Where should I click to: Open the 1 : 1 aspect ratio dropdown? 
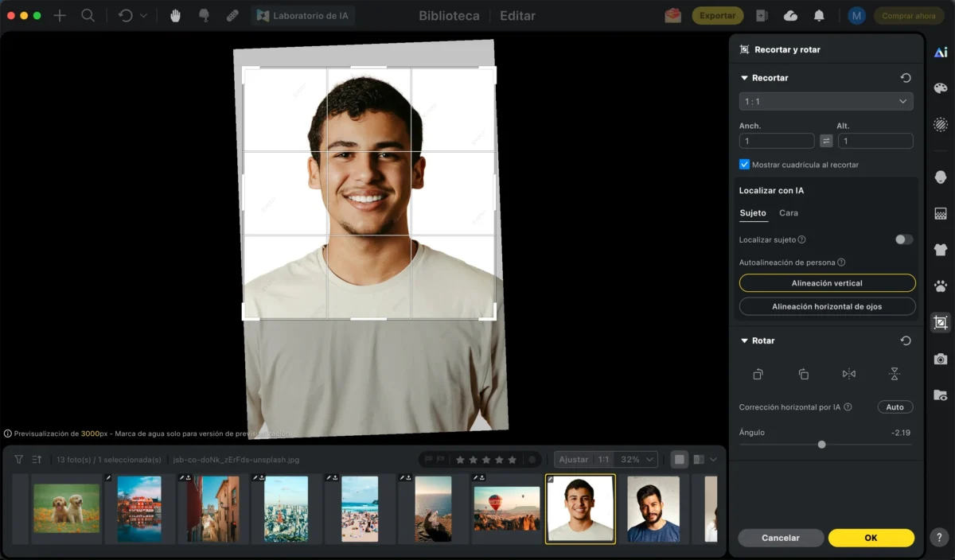[825, 102]
